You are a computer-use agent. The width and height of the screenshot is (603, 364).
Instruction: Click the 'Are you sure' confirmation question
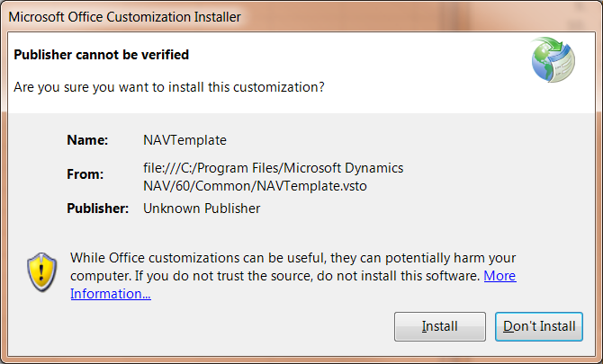point(169,87)
